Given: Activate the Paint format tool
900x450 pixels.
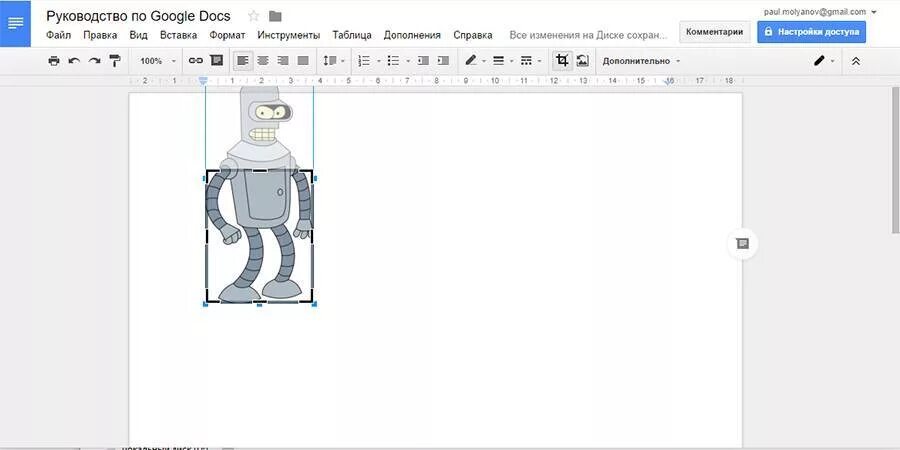Looking at the screenshot, I should 115,61.
